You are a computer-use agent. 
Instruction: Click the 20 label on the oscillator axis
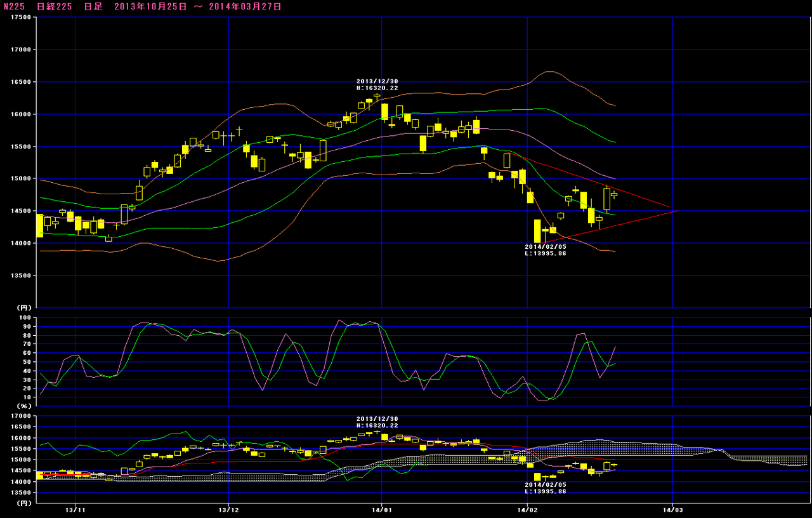(27, 388)
